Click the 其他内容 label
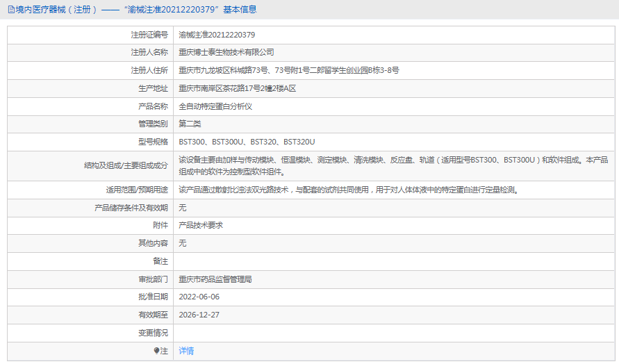 [x=153, y=243]
